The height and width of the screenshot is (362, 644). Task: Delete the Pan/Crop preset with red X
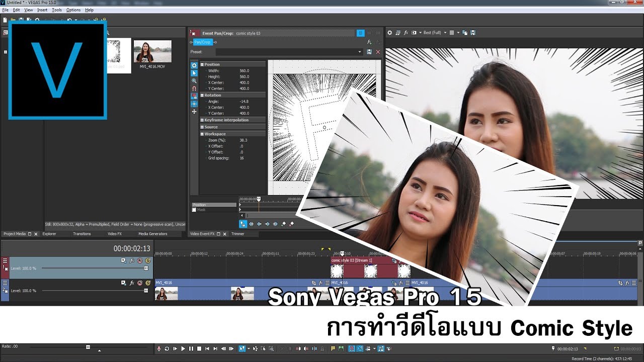(378, 52)
